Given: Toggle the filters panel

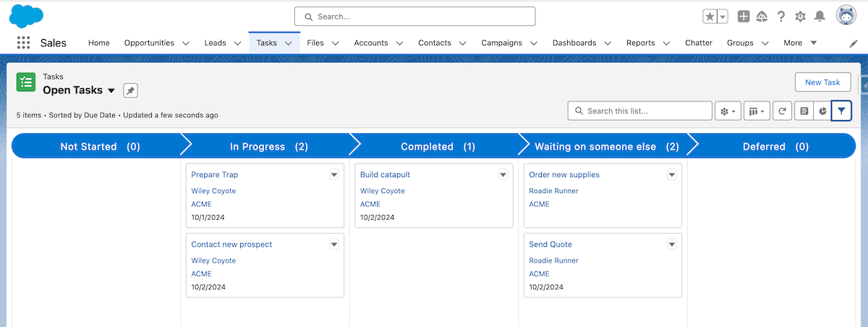Looking at the screenshot, I should click(841, 111).
